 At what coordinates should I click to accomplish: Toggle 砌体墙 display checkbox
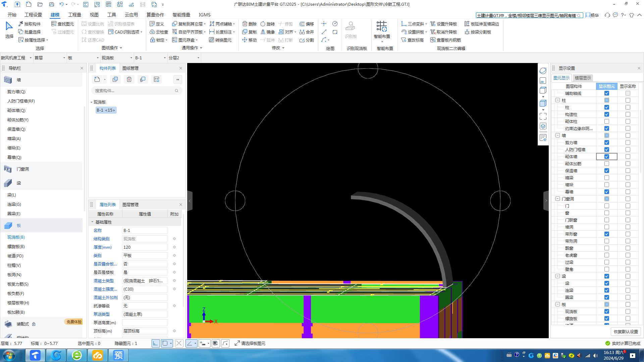607,157
